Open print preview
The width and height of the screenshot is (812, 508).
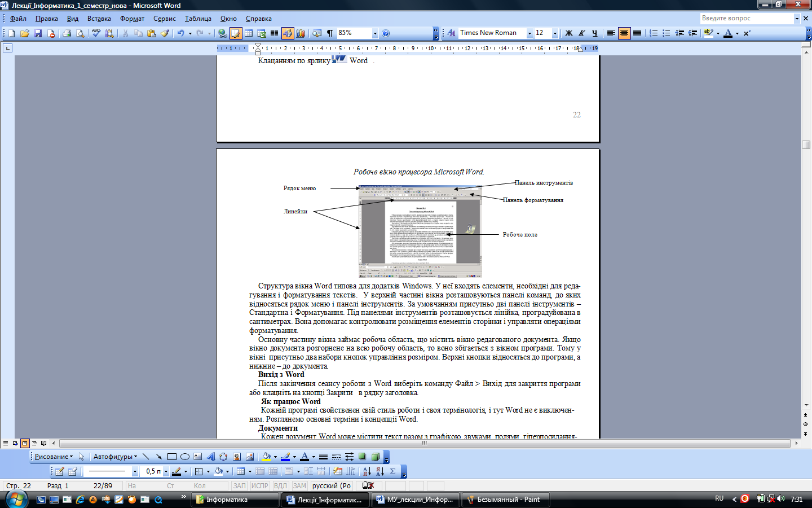(x=80, y=33)
